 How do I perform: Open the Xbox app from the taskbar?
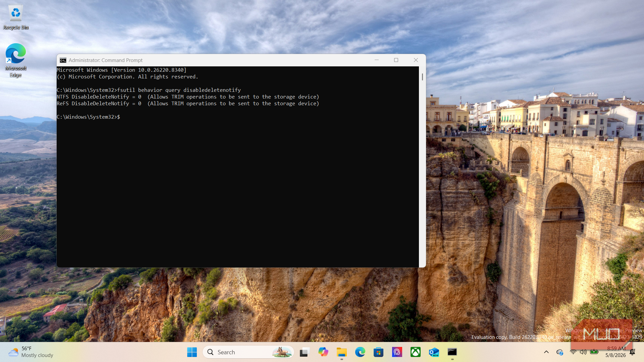415,352
